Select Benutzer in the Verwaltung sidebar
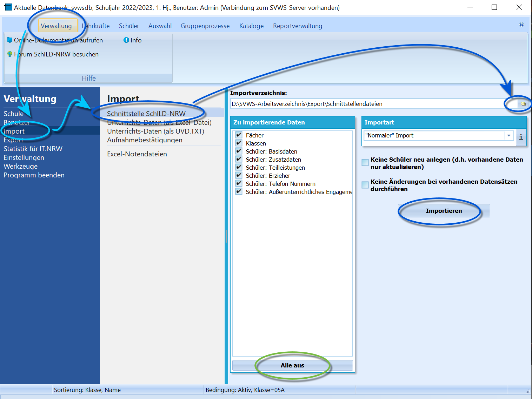532x399 pixels. [16, 122]
